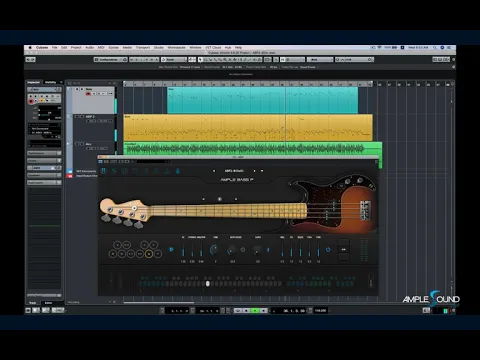
Task: Switch to the Editor tab at bottom
Action: click(48, 303)
